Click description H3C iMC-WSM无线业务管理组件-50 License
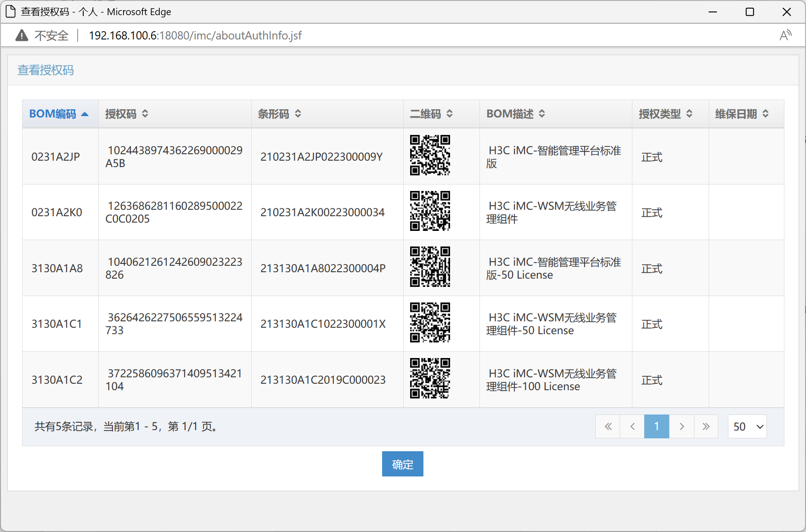Image resolution: width=806 pixels, height=532 pixels. coord(552,324)
